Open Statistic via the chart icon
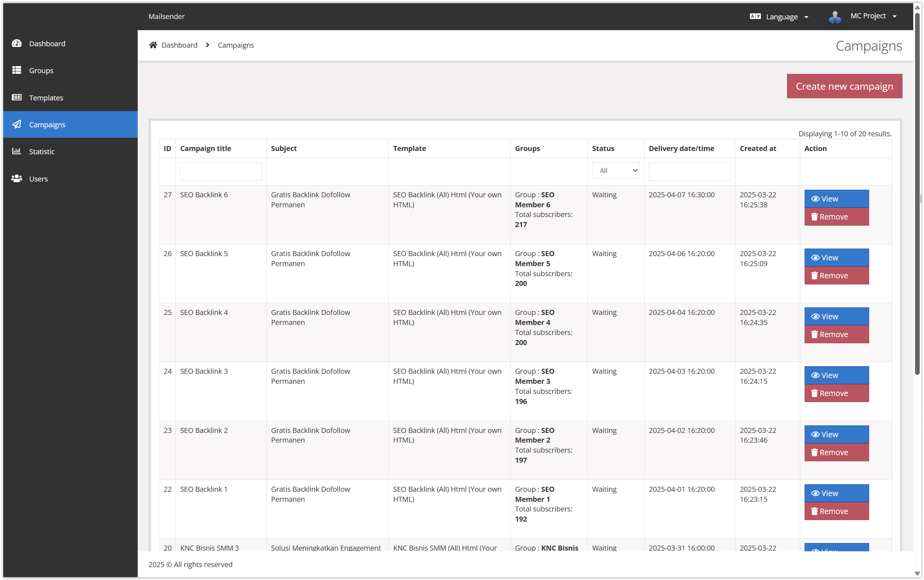924x580 pixels. point(16,151)
